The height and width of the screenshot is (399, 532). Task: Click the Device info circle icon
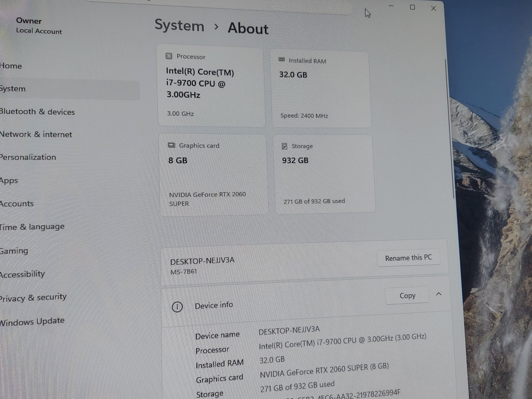[177, 307]
